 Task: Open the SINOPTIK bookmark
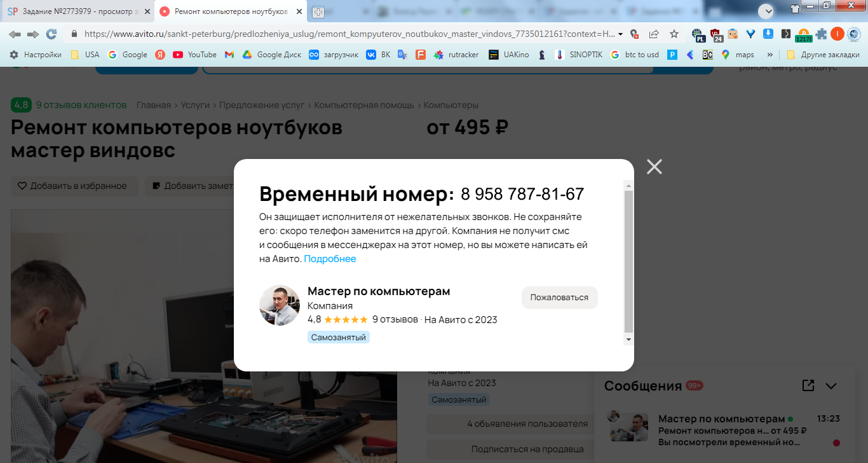tap(578, 55)
